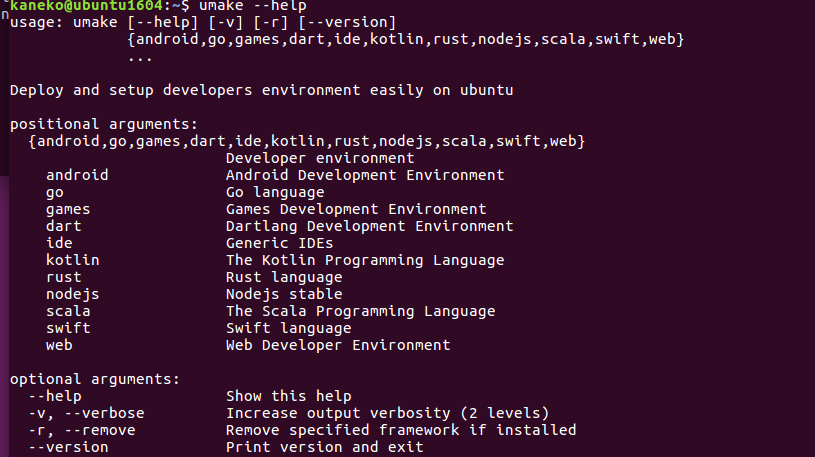Viewport: 815px width, 457px height.
Task: Click the 'games' argument name in list
Action: 68,210
